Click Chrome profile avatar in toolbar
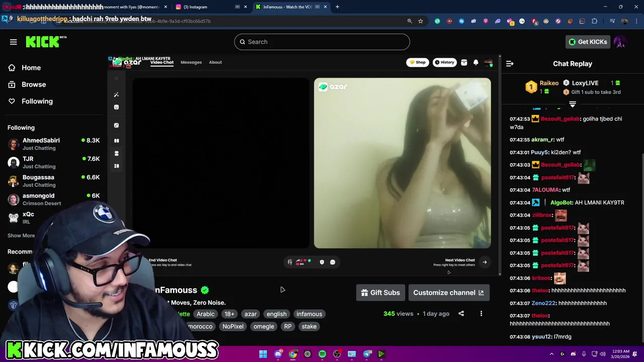The width and height of the screenshot is (644, 362). (624, 21)
